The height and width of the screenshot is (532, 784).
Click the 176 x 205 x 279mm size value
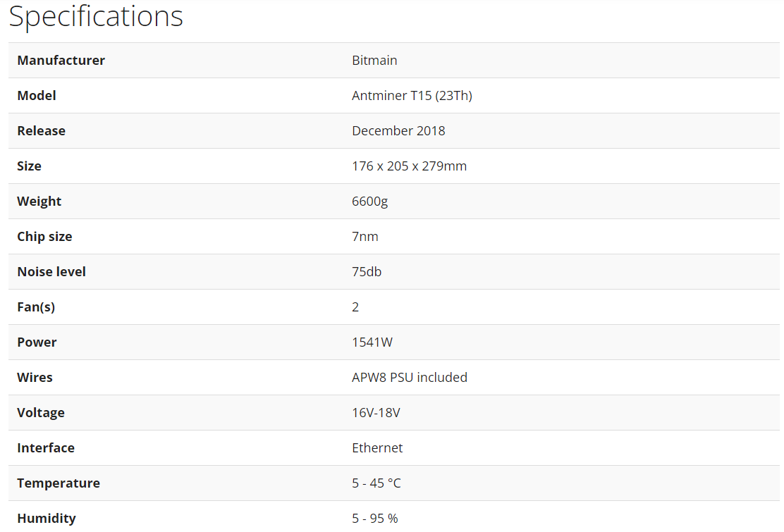pyautogui.click(x=409, y=166)
